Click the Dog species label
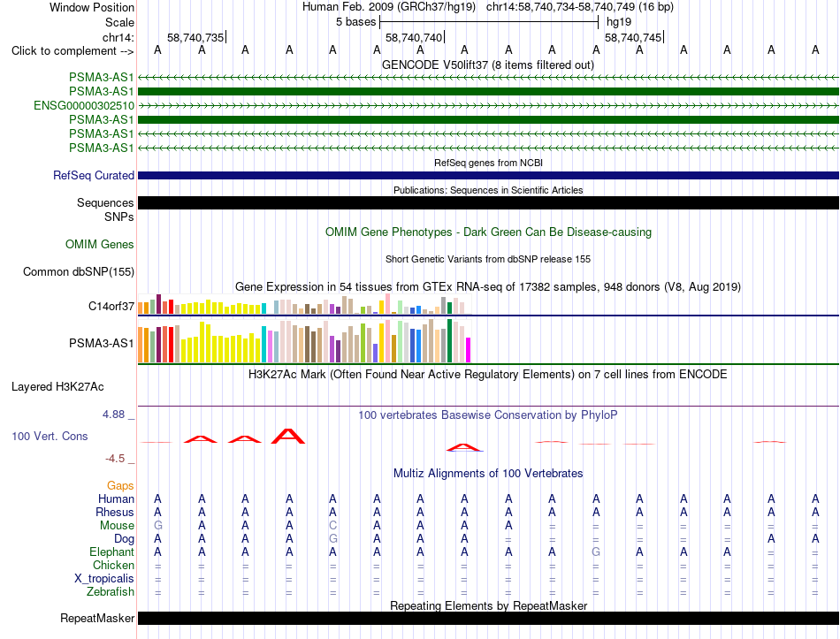Image resolution: width=840 pixels, height=639 pixels. coord(125,539)
